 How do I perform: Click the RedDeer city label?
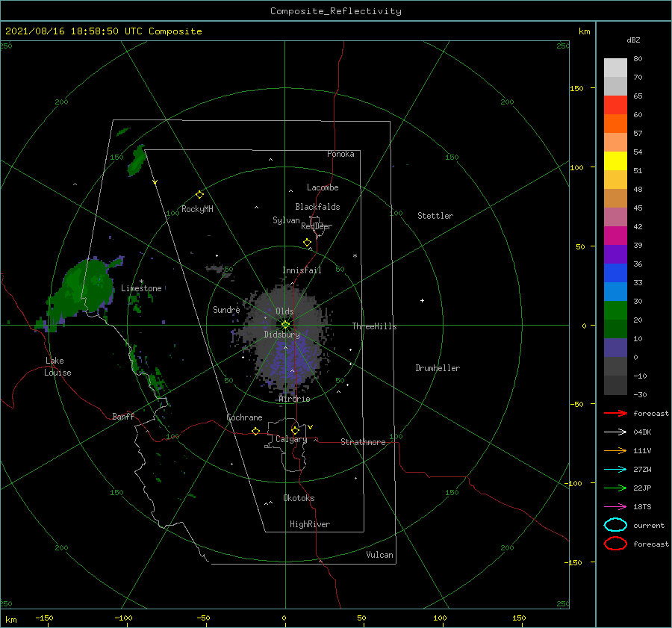[x=317, y=226]
